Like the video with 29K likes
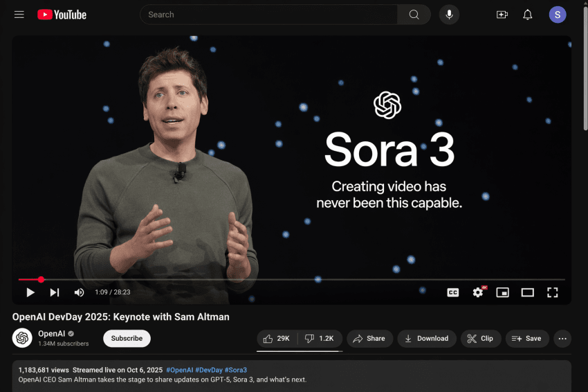588x392 pixels. click(277, 339)
